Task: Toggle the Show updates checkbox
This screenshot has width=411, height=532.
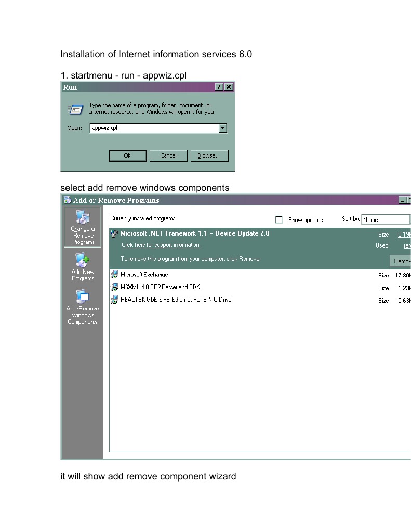Action: (x=279, y=220)
